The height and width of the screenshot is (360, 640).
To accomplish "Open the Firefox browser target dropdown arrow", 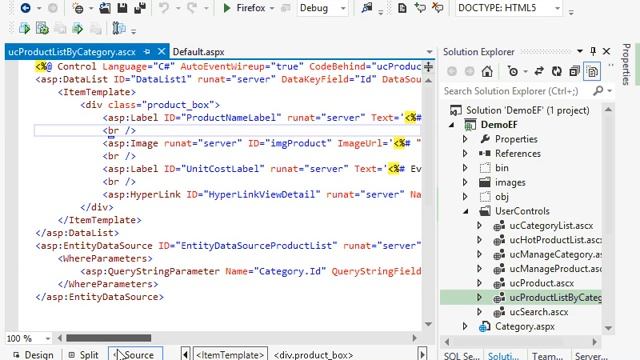I will pyautogui.click(x=272, y=8).
